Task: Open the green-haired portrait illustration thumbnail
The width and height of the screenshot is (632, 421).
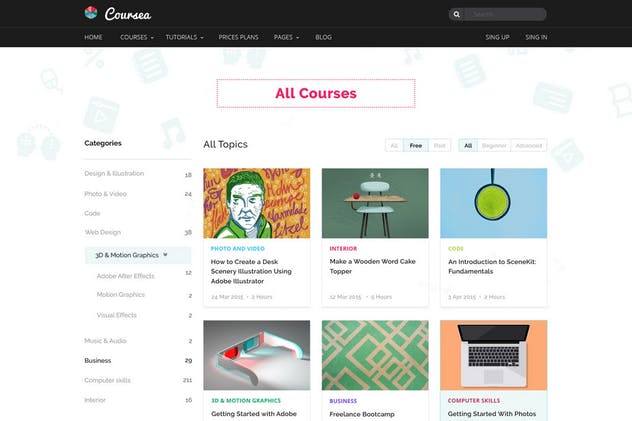Action: tap(257, 203)
